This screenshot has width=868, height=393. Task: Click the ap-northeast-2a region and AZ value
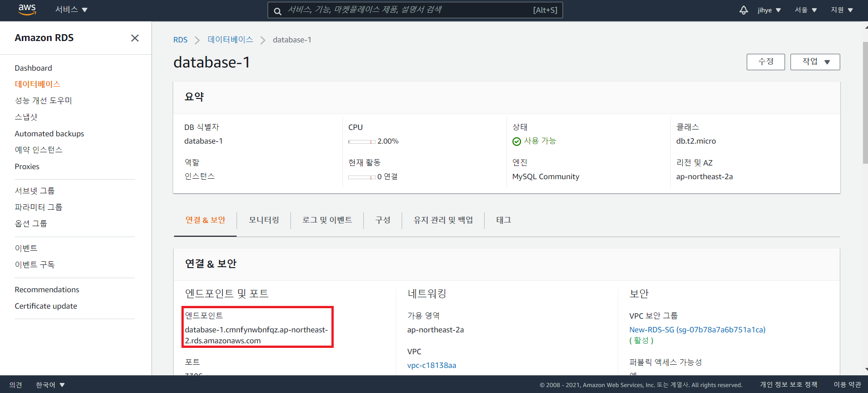[x=704, y=176]
